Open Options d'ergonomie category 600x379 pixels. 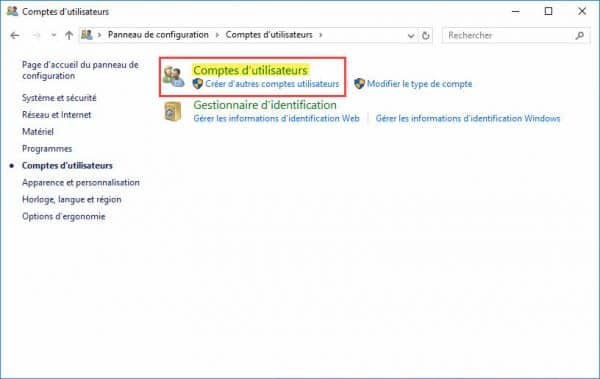(x=64, y=216)
